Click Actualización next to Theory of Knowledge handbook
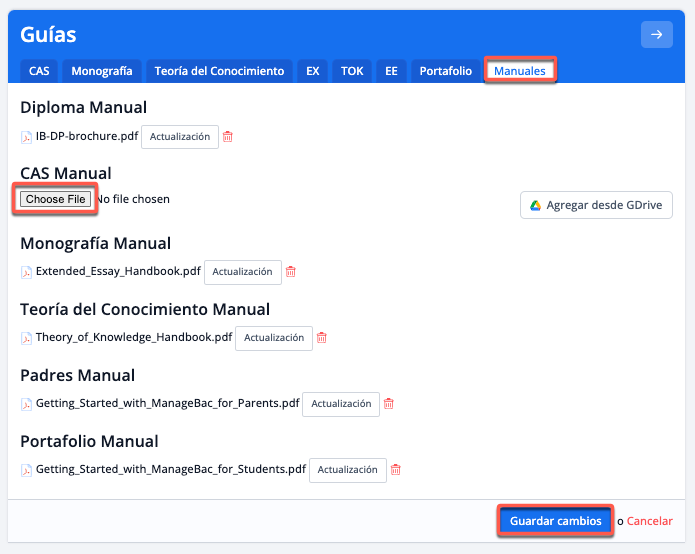 pos(274,338)
